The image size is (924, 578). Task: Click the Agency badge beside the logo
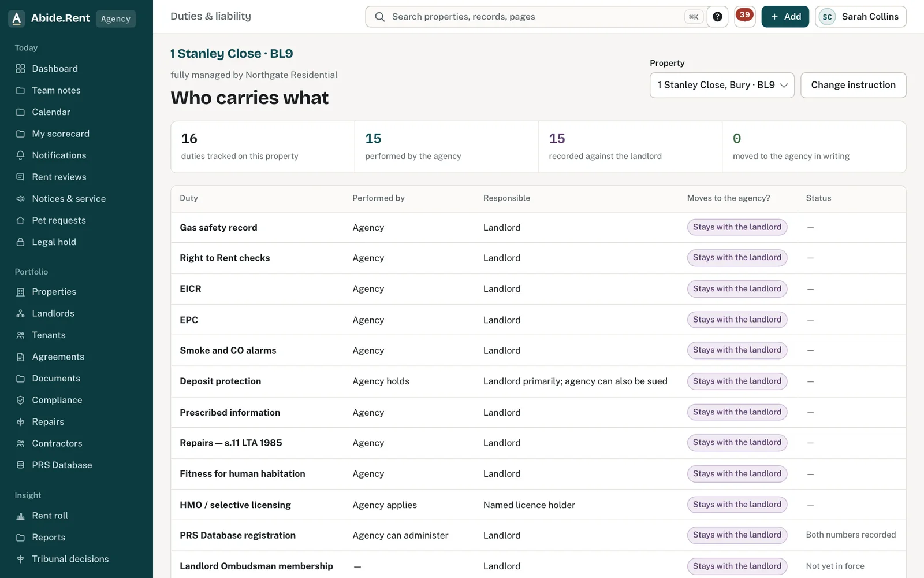click(115, 18)
